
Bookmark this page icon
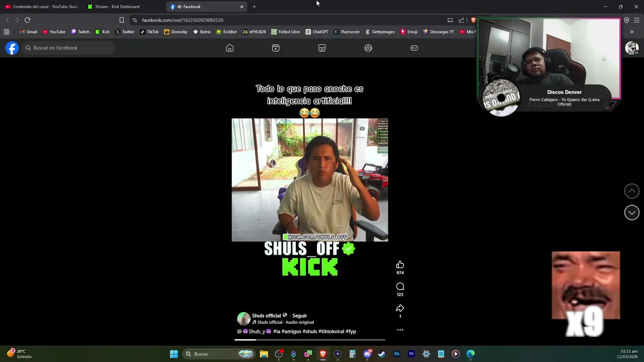[x=121, y=20]
